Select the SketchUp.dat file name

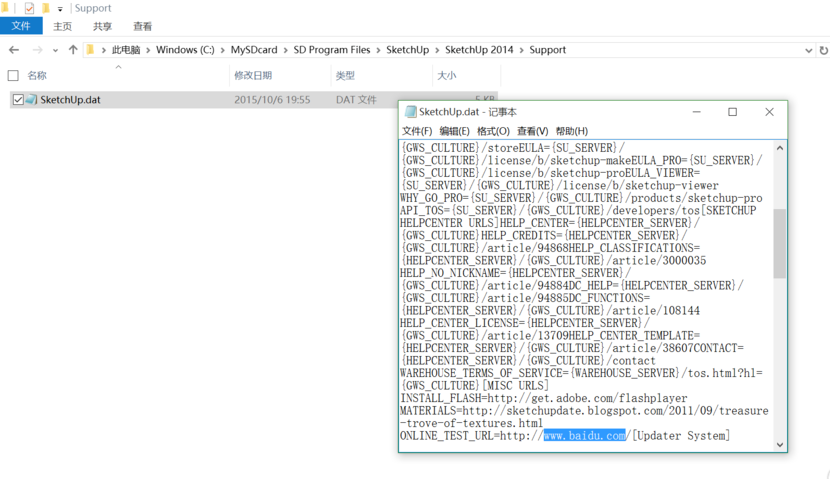[70, 100]
